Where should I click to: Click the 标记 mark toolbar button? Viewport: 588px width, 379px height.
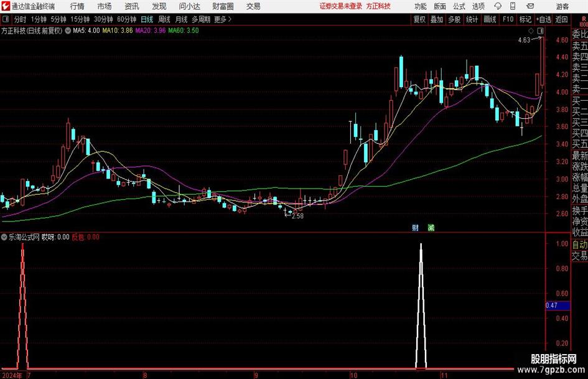coord(525,19)
